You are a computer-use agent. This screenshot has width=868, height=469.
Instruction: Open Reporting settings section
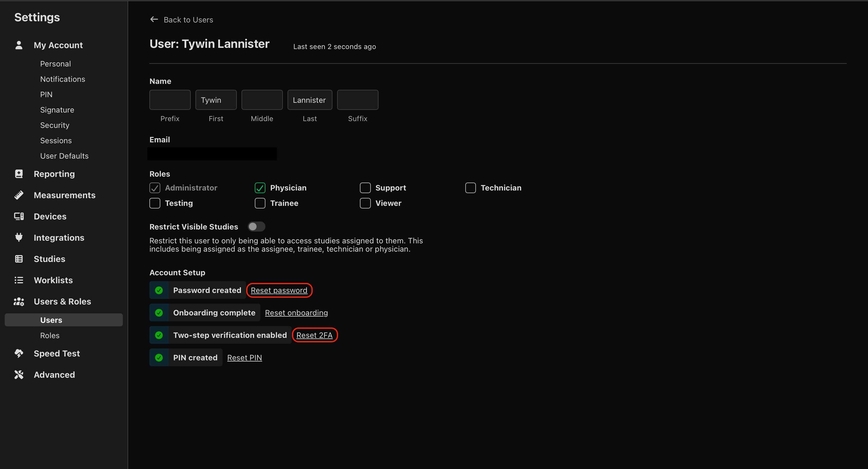click(x=54, y=174)
